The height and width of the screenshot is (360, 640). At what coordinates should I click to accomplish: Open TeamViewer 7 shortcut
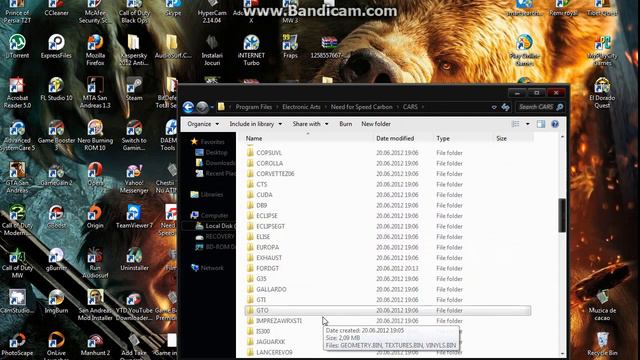pyautogui.click(x=134, y=216)
